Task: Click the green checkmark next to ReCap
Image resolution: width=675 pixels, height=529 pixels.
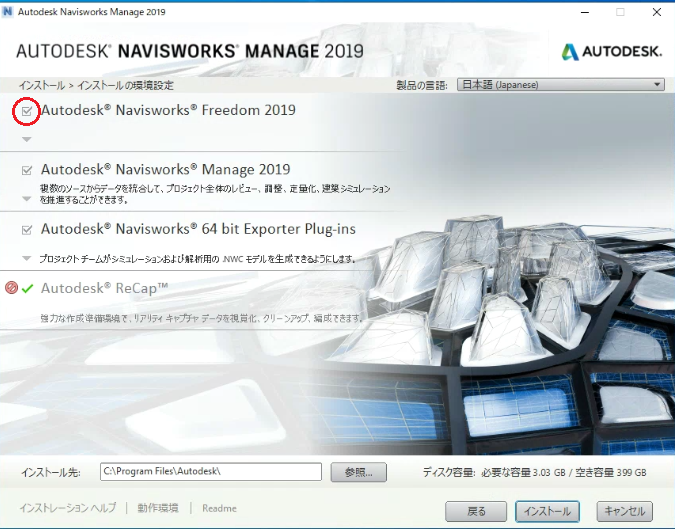Action: coord(28,288)
